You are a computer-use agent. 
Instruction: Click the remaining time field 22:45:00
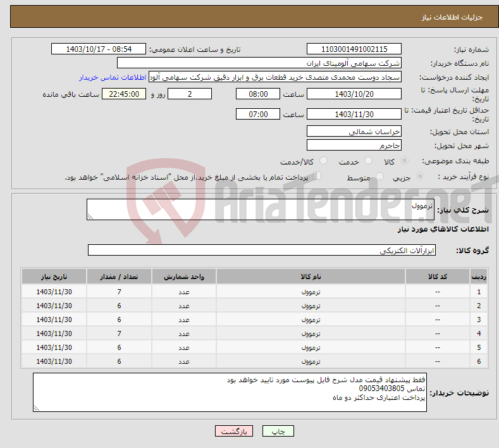click(124, 94)
